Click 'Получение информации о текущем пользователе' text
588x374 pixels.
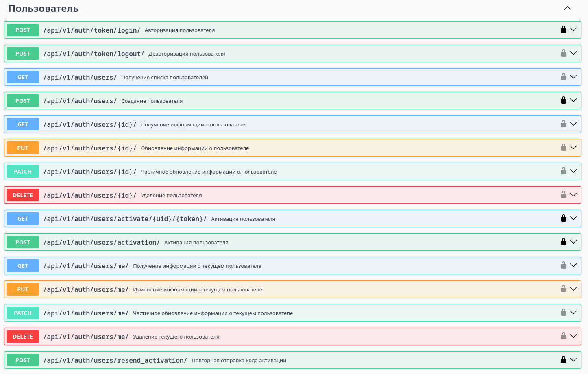click(197, 266)
